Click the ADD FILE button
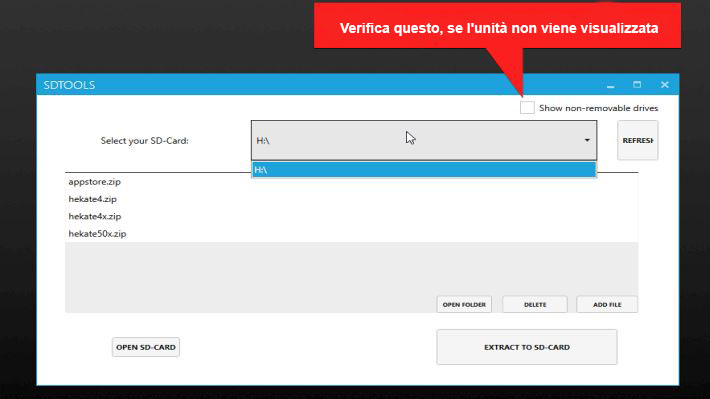This screenshot has width=710, height=399. click(x=607, y=304)
